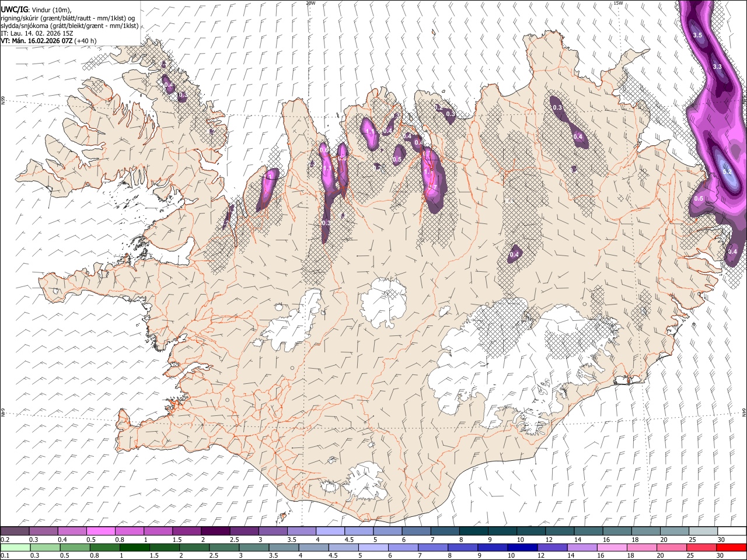
Task: Click the 10 label on the snow scale
Action: [520, 540]
